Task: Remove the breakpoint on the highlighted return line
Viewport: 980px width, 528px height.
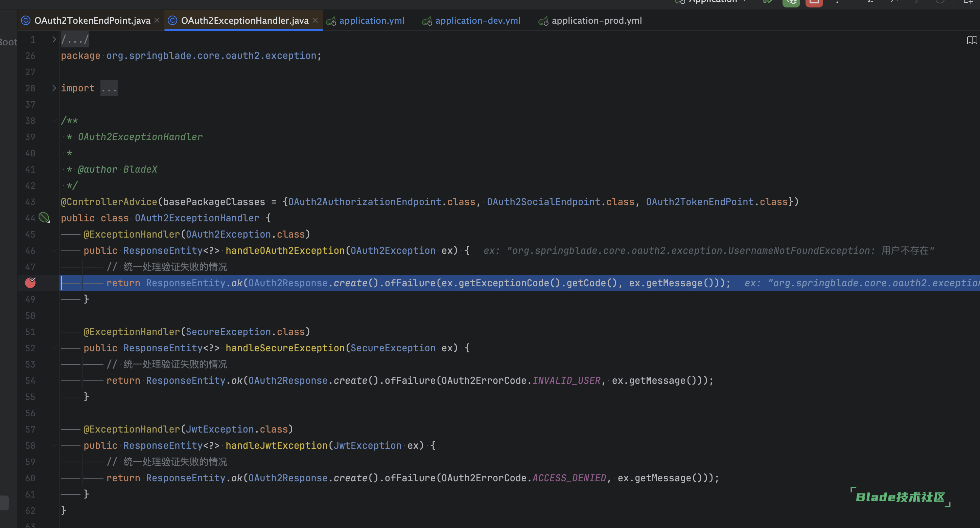Action: (x=30, y=283)
